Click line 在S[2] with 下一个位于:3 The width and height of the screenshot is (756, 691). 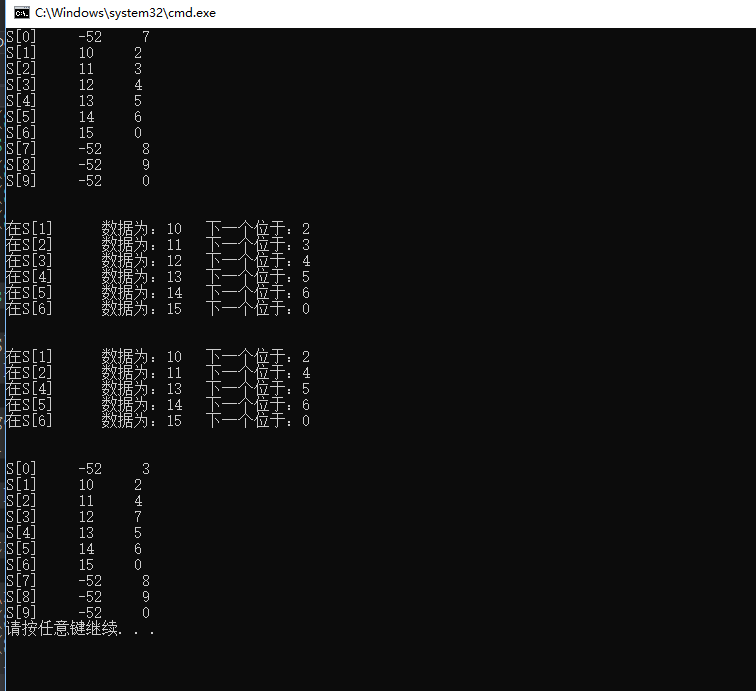pos(158,245)
